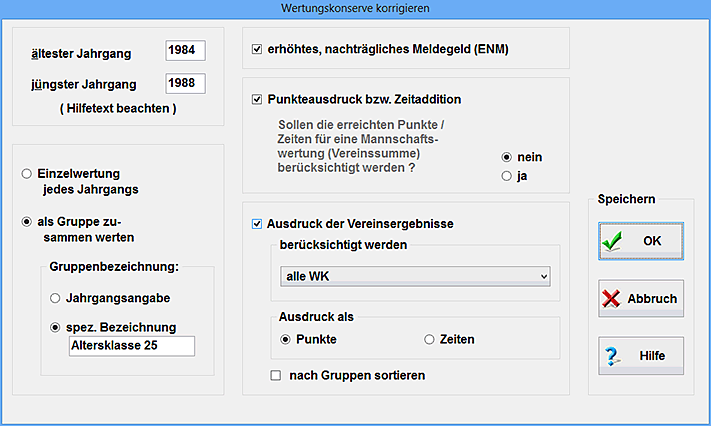Set Ausdruck als Punkte
The image size is (711, 426).
coord(287,340)
